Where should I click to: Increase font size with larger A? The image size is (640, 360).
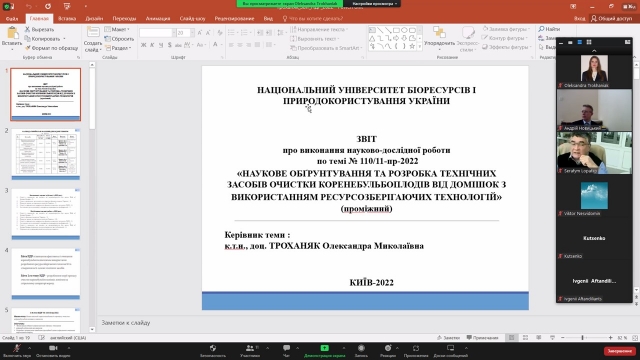click(200, 33)
